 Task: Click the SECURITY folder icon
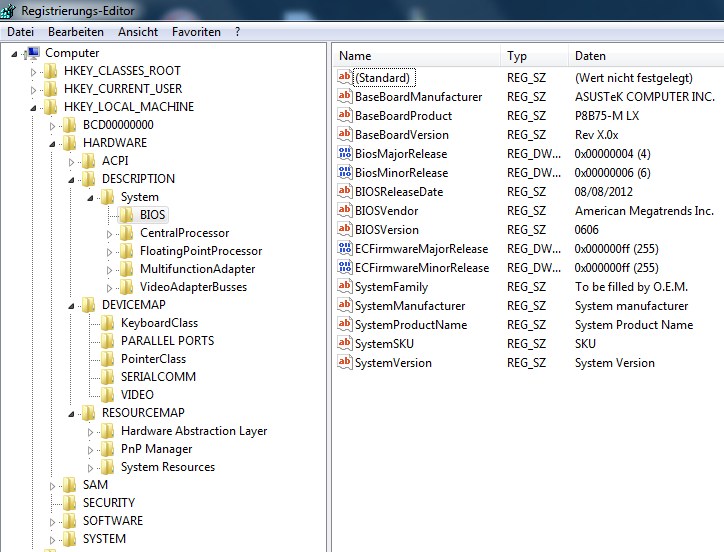[x=69, y=503]
